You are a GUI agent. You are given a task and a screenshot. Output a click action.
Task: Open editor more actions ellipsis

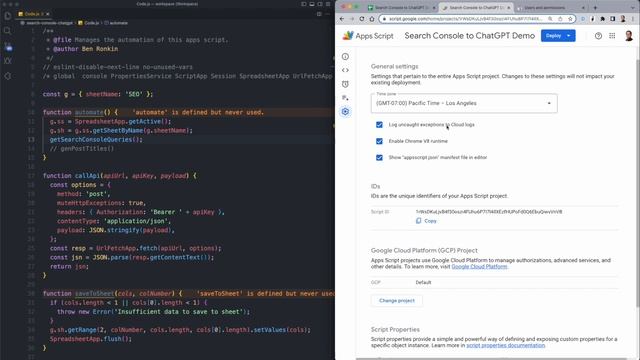pos(327,14)
